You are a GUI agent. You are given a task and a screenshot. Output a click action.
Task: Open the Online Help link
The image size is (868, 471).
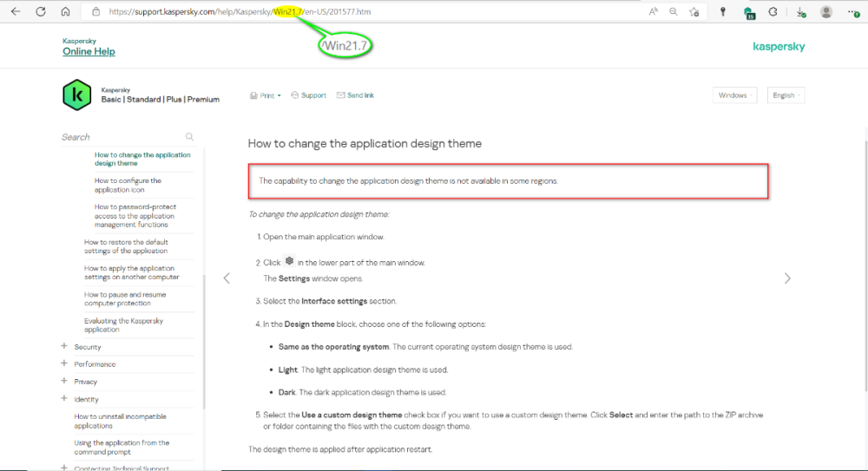tap(89, 51)
